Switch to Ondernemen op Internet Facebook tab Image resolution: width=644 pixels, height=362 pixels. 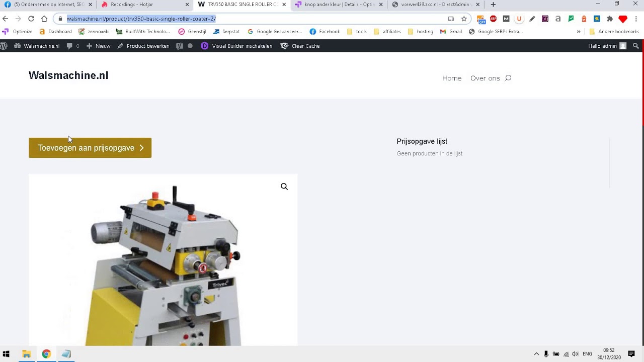pos(48,5)
